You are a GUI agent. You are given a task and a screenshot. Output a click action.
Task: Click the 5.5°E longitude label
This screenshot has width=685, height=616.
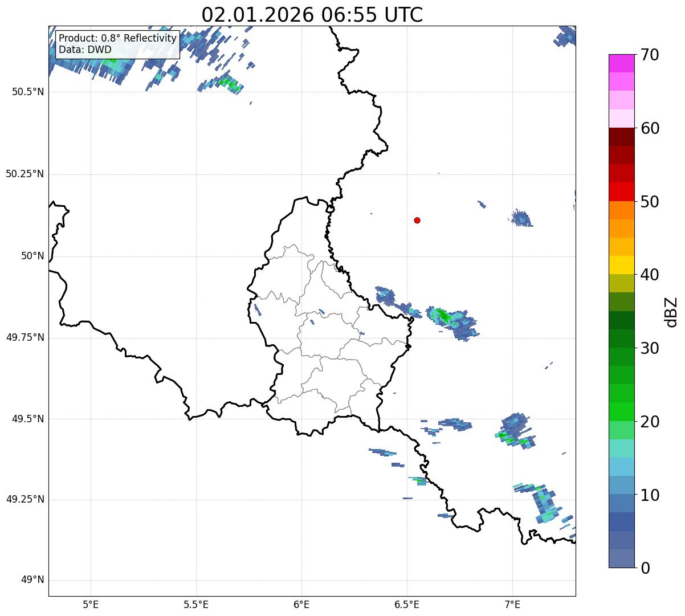(196, 604)
